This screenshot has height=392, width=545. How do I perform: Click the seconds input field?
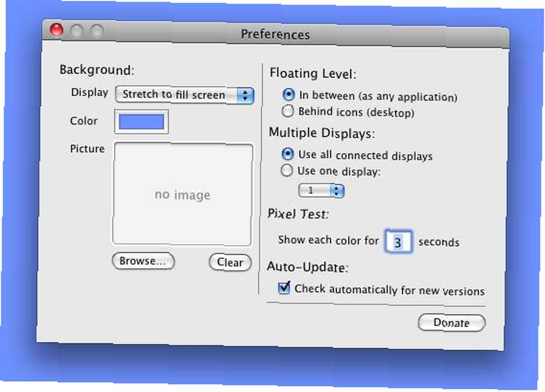pyautogui.click(x=398, y=242)
